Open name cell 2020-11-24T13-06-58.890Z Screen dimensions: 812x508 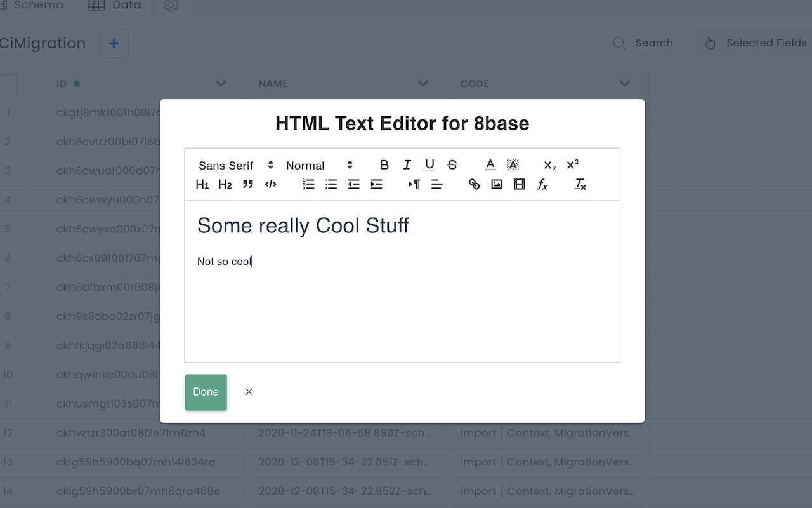click(x=346, y=433)
